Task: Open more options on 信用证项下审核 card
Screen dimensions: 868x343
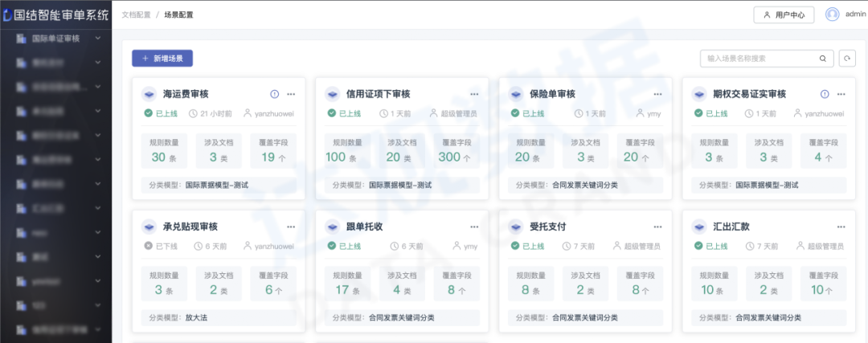Action: pyautogui.click(x=474, y=94)
